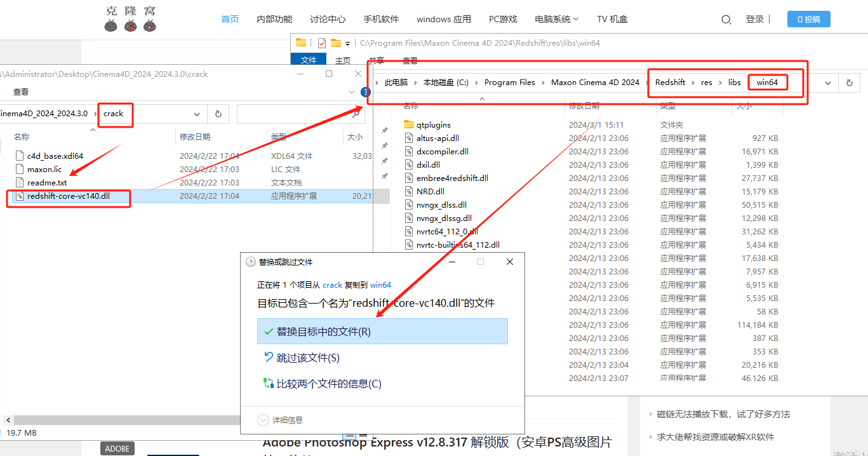Image resolution: width=868 pixels, height=456 pixels.
Task: Sort by 修改日期 column in crack window
Action: 195,137
